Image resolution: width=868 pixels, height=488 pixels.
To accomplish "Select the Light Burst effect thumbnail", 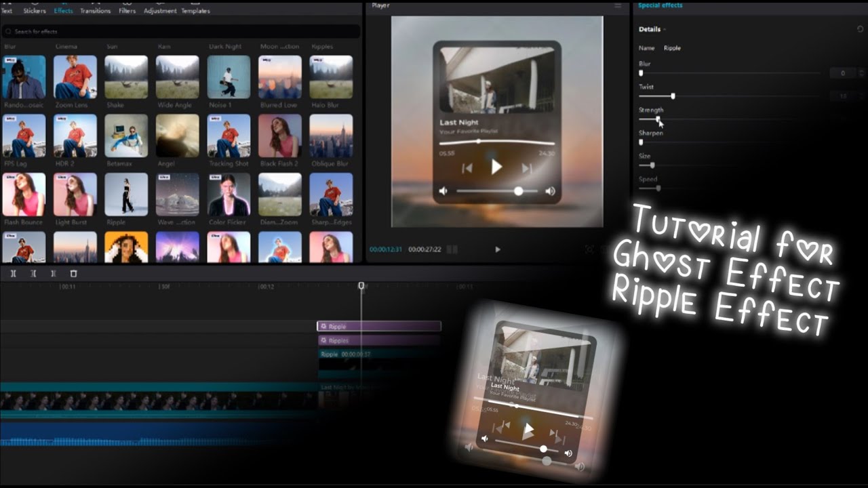I will coord(75,195).
